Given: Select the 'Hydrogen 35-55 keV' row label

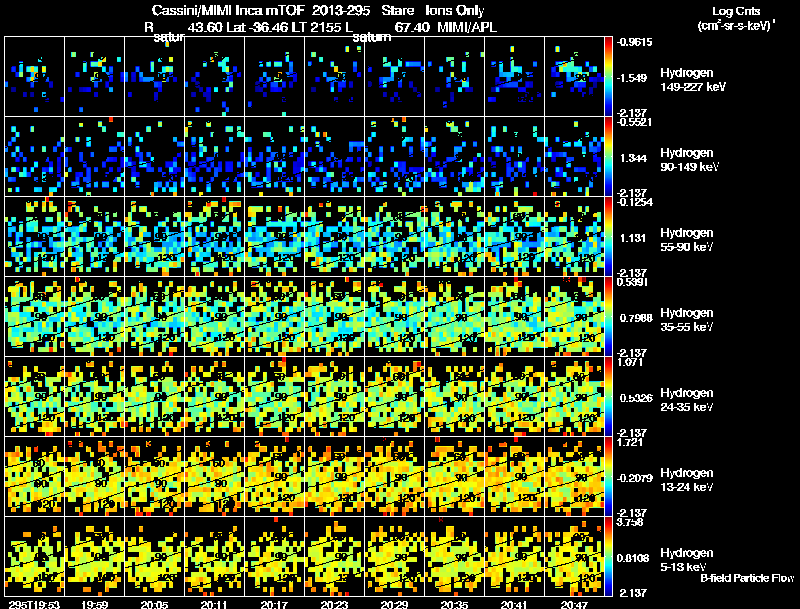Looking at the screenshot, I should point(687,320).
